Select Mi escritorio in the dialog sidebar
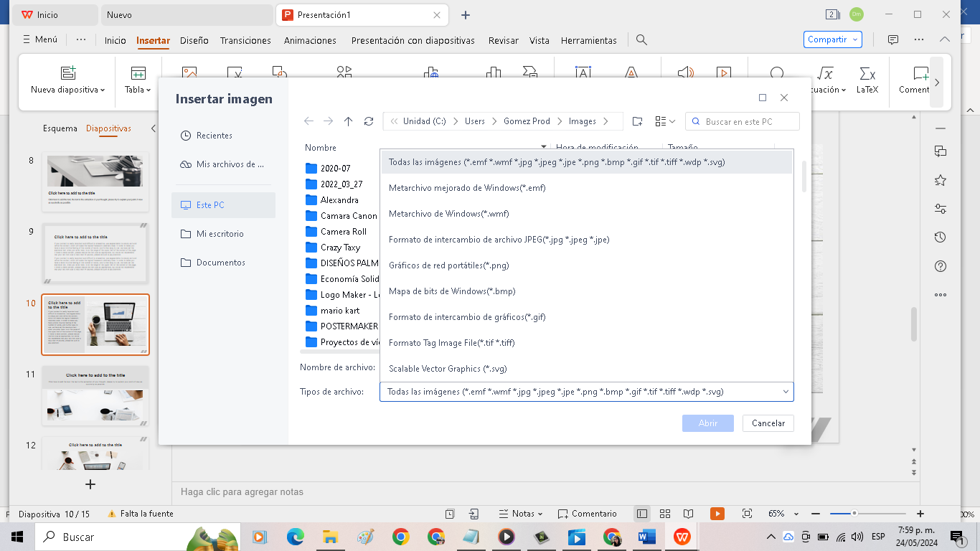Viewport: 980px width, 551px height. coord(224,234)
